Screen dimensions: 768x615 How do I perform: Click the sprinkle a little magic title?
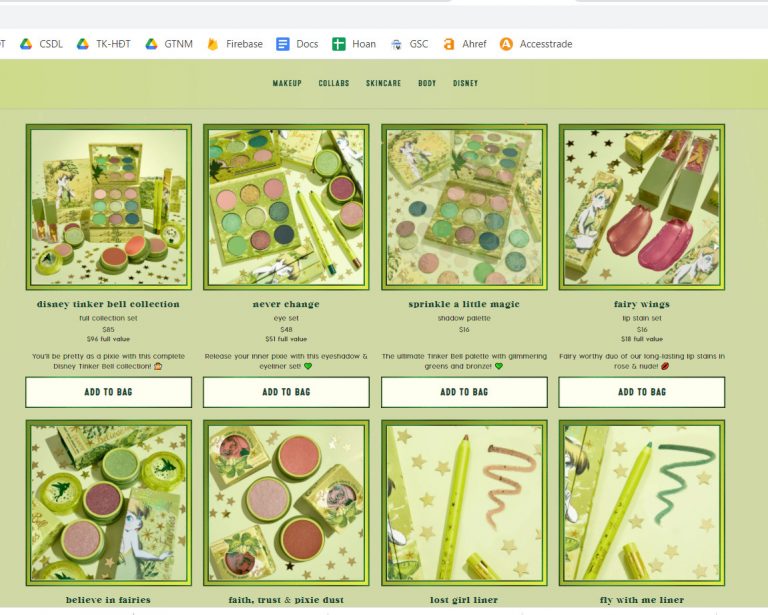pos(464,304)
